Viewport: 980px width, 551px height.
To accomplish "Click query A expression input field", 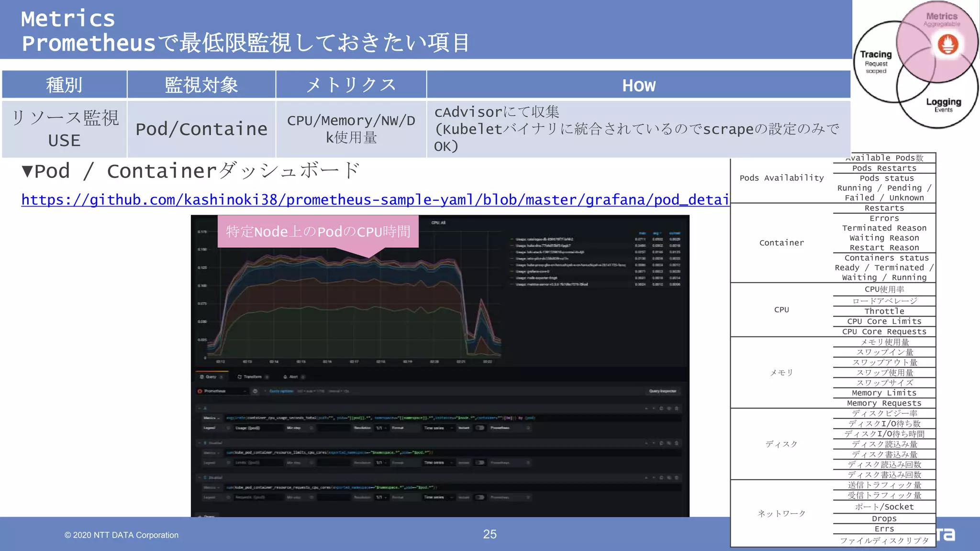I will pyautogui.click(x=453, y=418).
